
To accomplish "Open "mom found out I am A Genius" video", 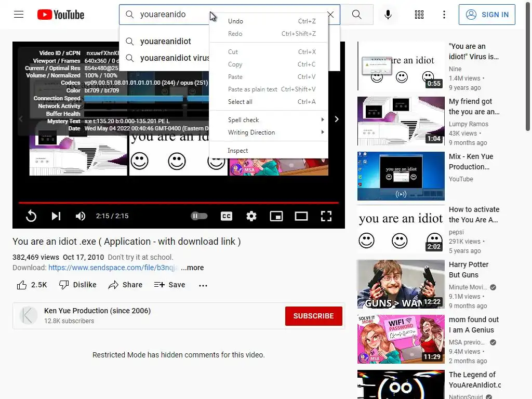I will (474, 325).
